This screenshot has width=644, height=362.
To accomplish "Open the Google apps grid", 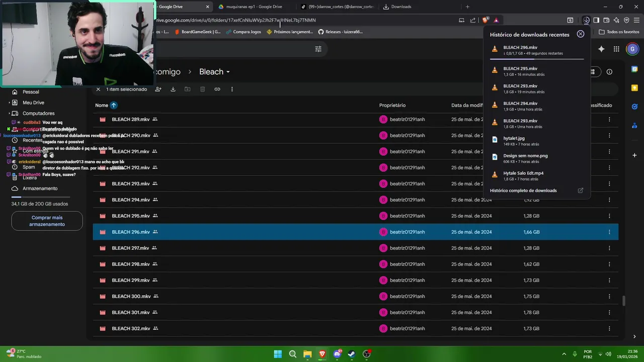I will point(616,49).
